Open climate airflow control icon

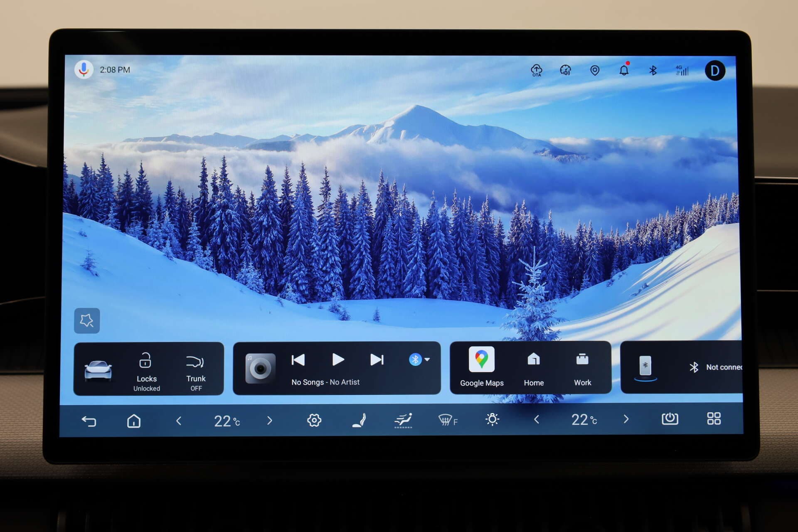[403, 420]
